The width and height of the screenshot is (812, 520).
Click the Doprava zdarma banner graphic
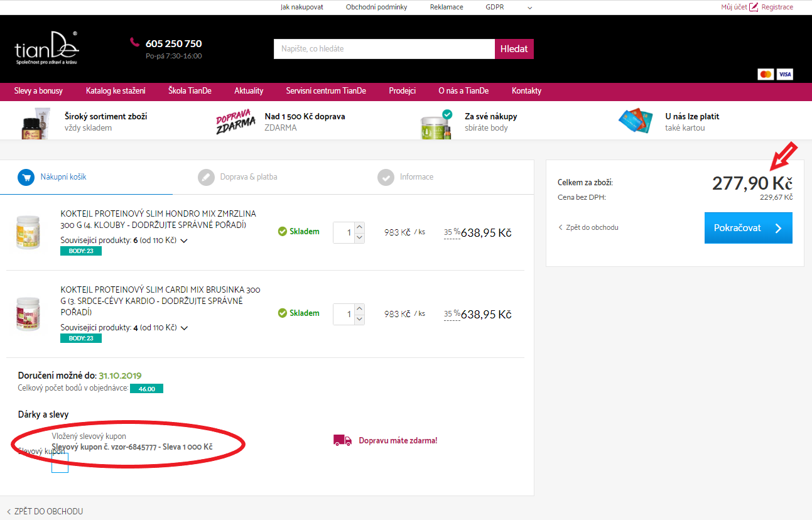235,122
